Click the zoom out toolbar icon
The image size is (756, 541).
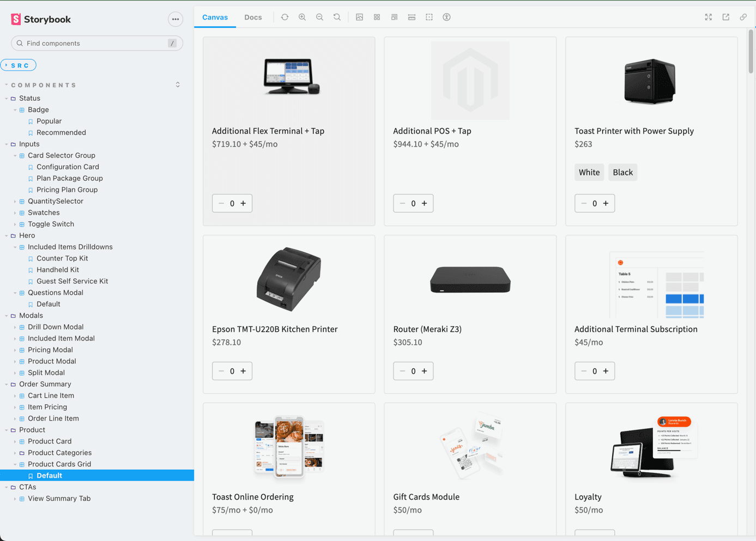319,17
